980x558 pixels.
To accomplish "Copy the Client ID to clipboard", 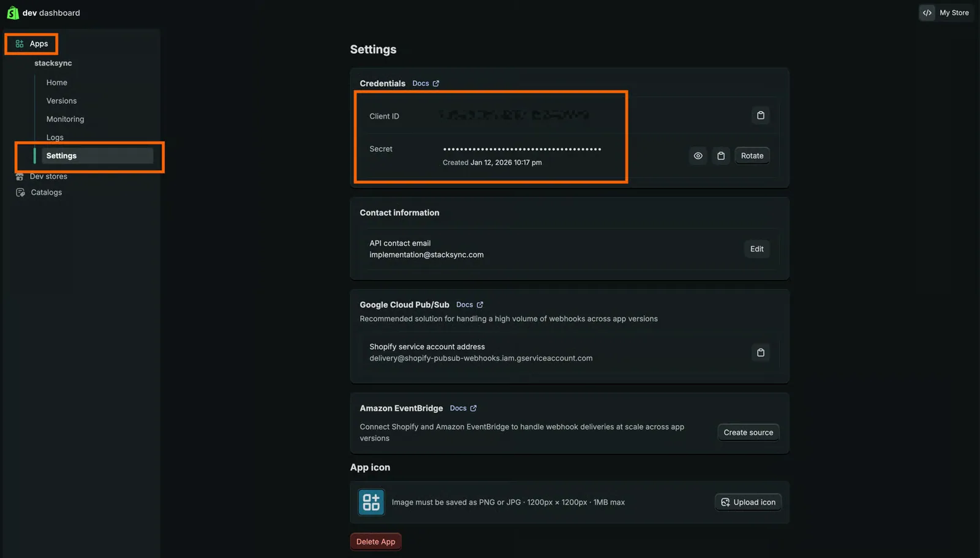I will click(x=760, y=115).
